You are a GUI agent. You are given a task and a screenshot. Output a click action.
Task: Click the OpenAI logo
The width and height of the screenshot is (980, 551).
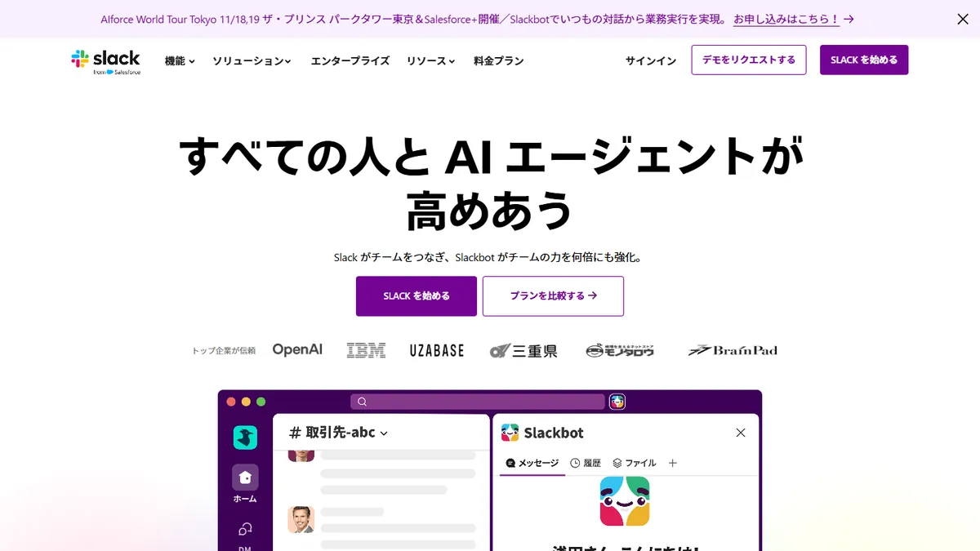pos(297,349)
